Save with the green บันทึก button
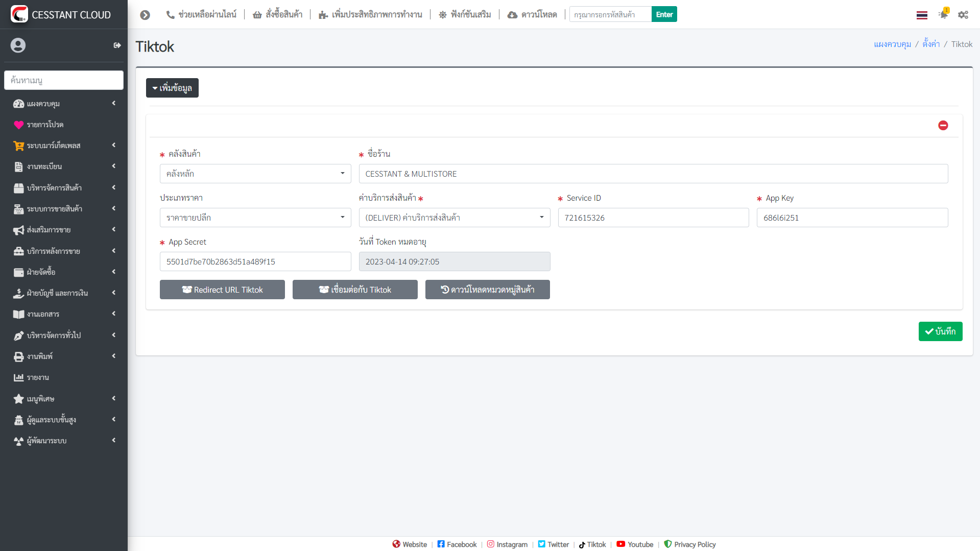 point(940,331)
